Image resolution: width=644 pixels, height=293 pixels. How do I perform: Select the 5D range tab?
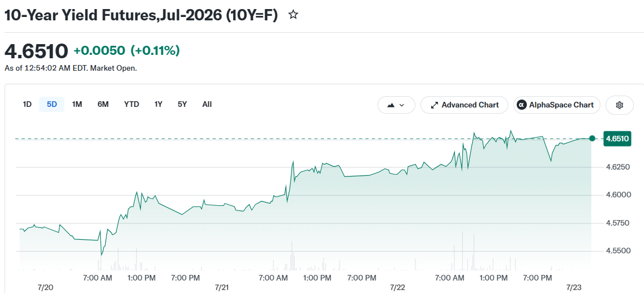point(51,104)
